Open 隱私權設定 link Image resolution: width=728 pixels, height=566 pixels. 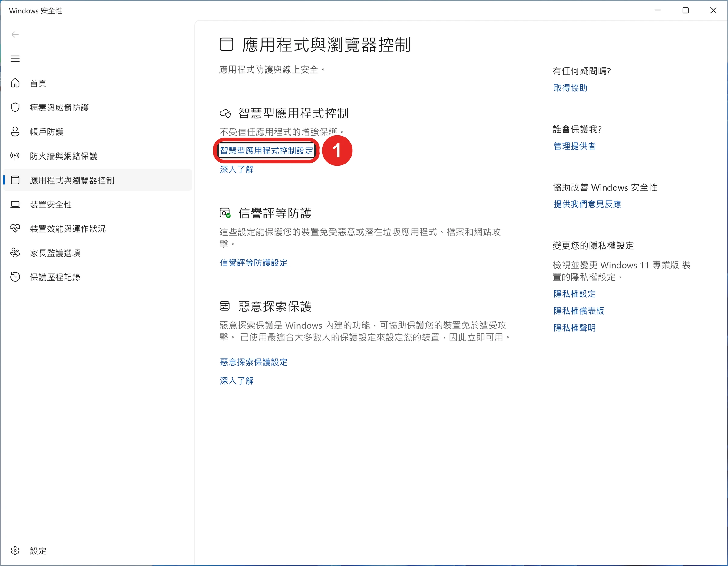[x=575, y=294]
